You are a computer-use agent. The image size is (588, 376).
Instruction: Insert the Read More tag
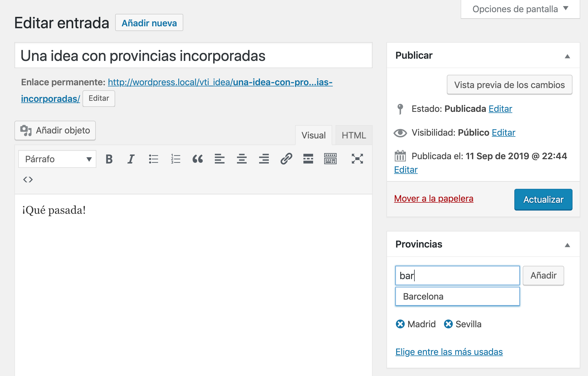[x=308, y=159]
